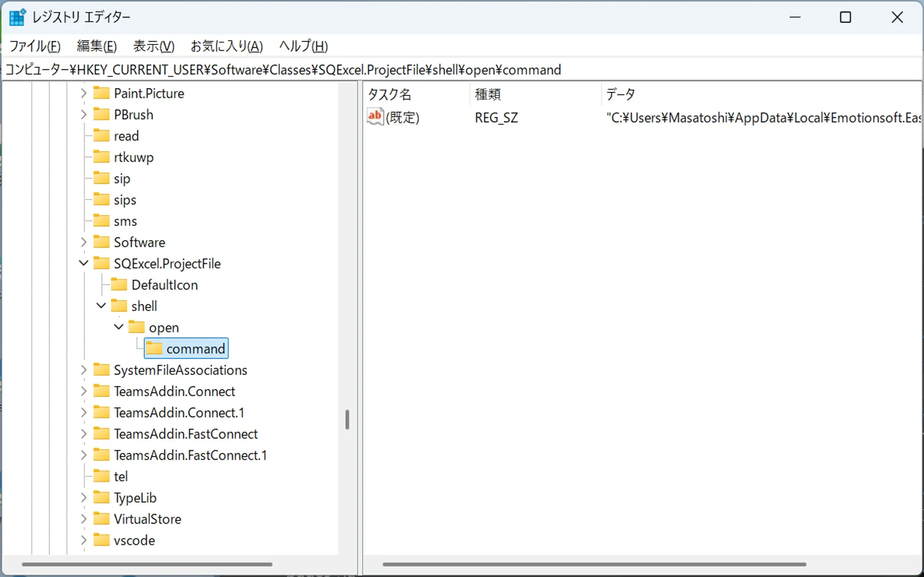924x577 pixels.
Task: Expand the Paint.Picture key
Action: click(x=84, y=93)
